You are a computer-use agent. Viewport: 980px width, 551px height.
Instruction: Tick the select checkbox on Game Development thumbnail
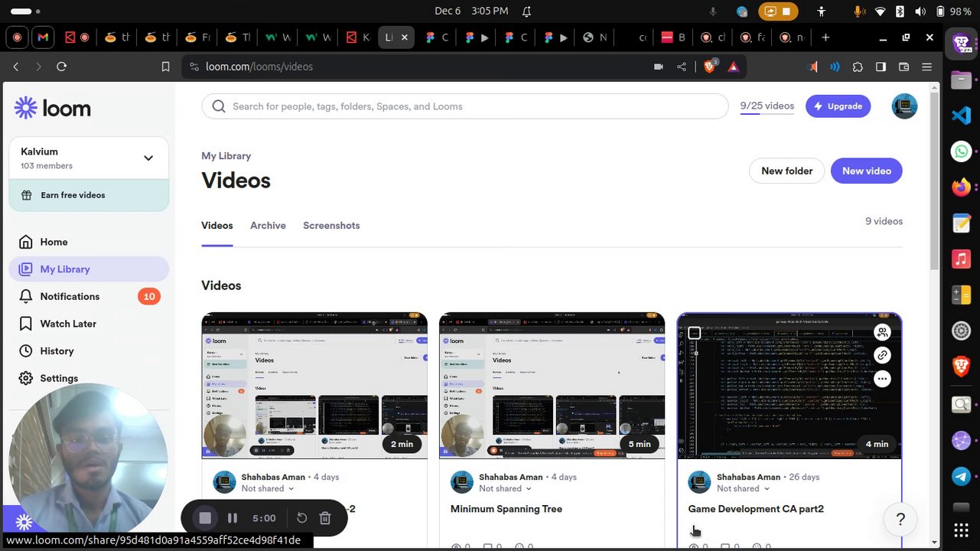[x=694, y=333]
